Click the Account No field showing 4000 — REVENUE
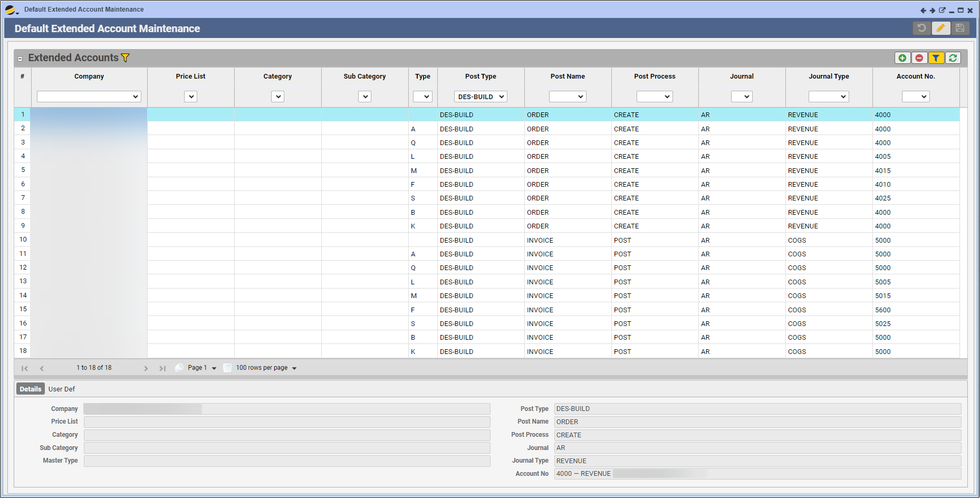 coord(757,474)
